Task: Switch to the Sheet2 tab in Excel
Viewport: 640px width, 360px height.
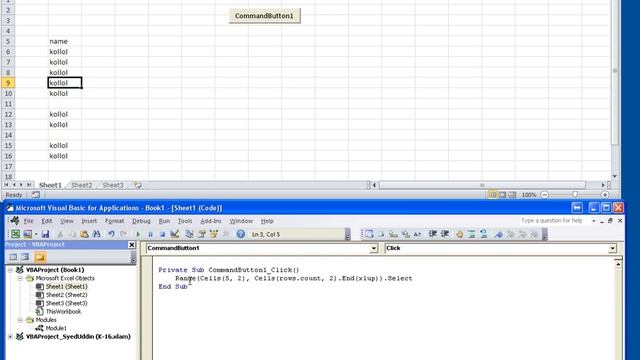Action: pos(82,185)
